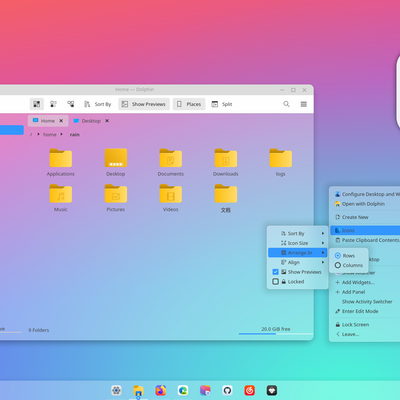Uncheck Show Previews checkbox in context submenu
The height and width of the screenshot is (400, 400).
tap(275, 272)
